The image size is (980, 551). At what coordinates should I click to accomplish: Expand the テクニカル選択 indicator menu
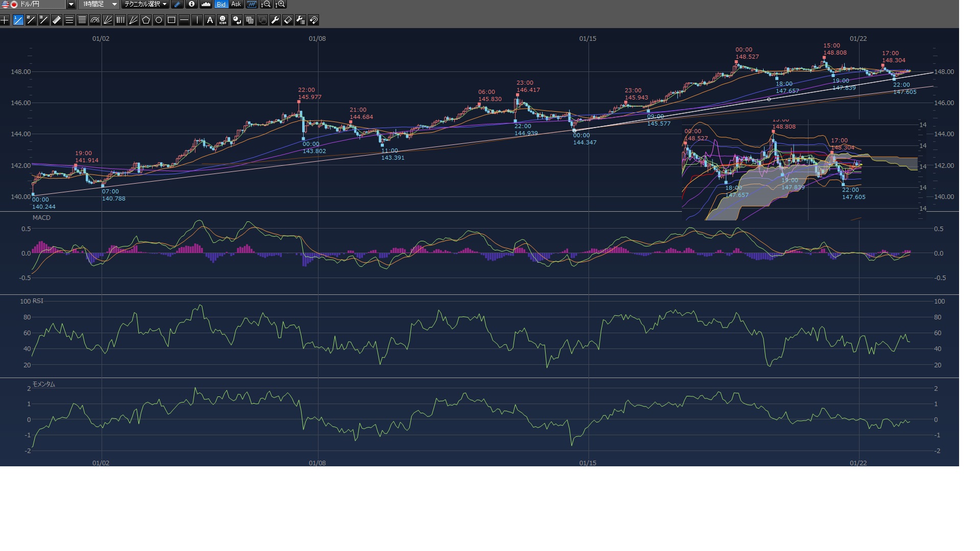click(x=145, y=5)
